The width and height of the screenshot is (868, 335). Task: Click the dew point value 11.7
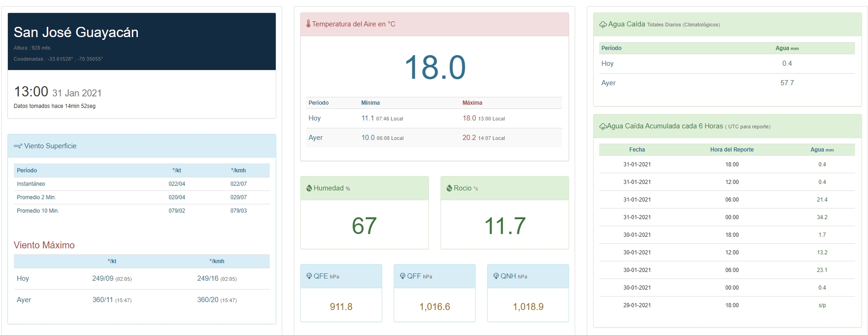coord(505,226)
